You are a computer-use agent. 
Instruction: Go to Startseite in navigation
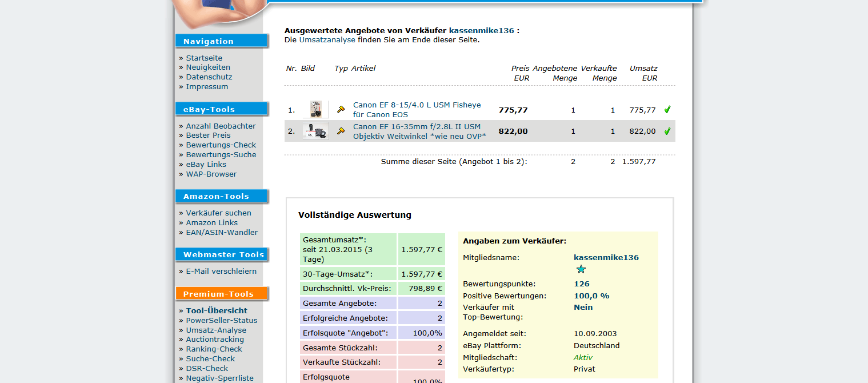click(204, 58)
